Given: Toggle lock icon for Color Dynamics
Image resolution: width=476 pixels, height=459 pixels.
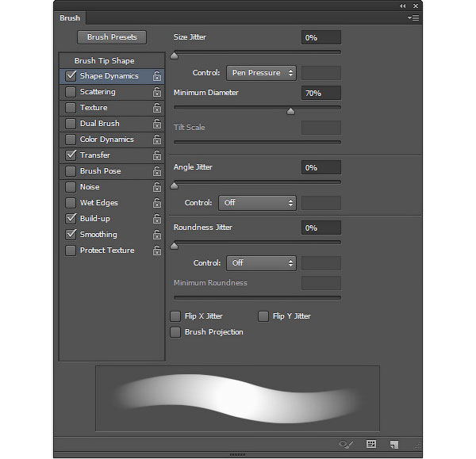Looking at the screenshot, I should (x=156, y=140).
